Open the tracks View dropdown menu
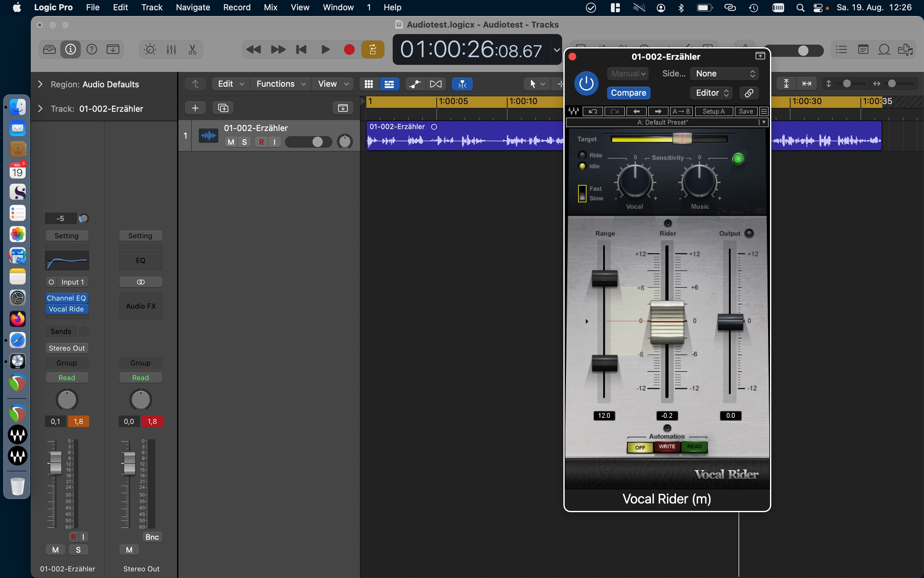 tap(333, 84)
